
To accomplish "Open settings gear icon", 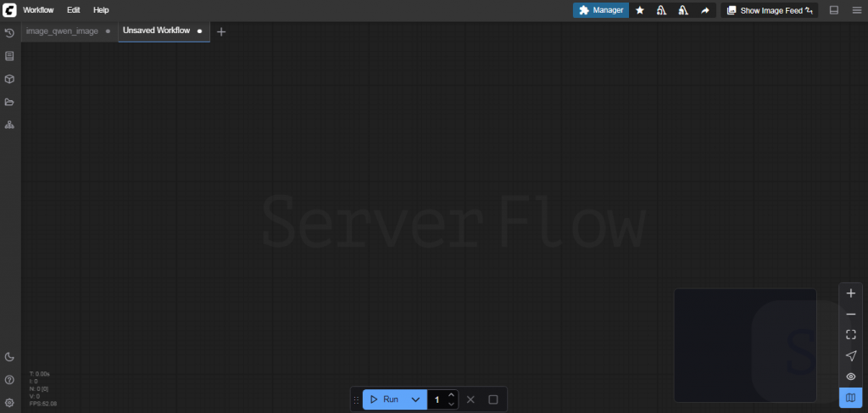I will pos(8,403).
